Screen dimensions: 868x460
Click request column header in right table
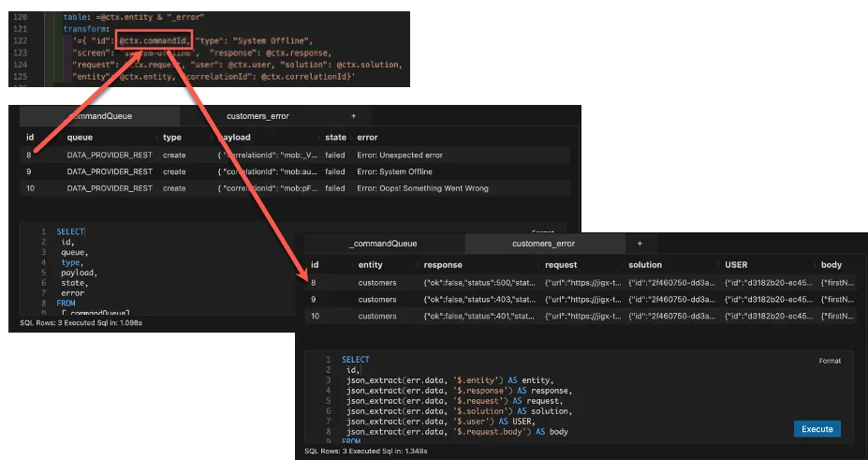click(561, 265)
